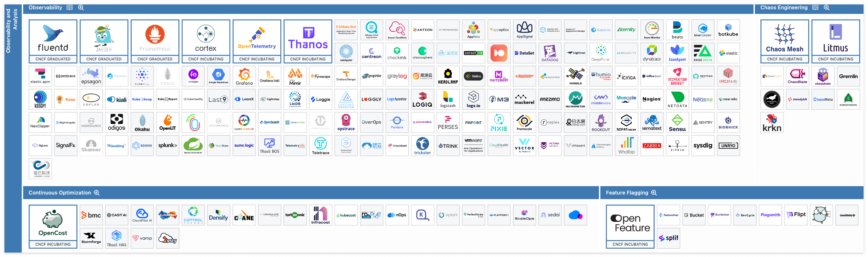Open the Chaos Mesh project card
This screenshot has height=257, width=868.
click(785, 41)
